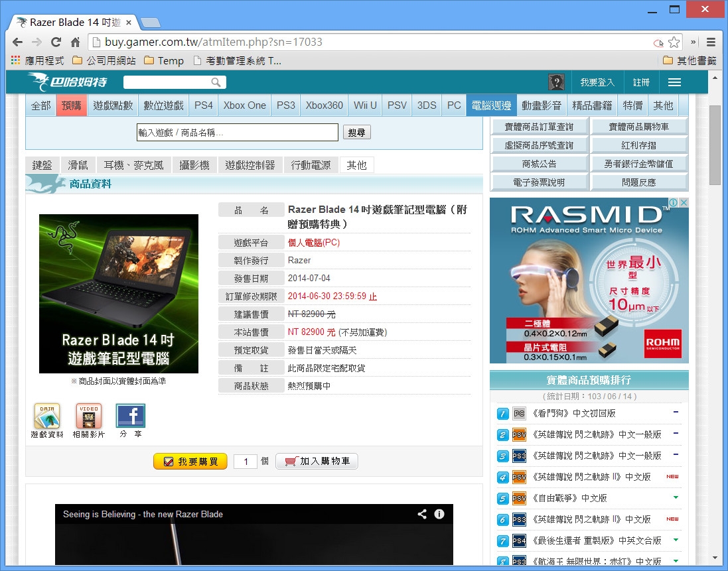Select the 鍵盤 subcategory tab
728x571 pixels.
tap(42, 165)
